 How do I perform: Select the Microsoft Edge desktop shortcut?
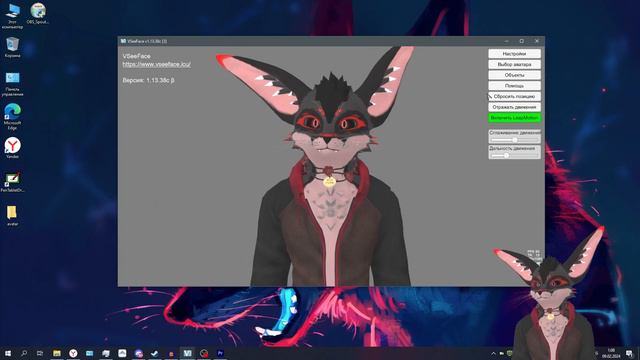coord(12,117)
